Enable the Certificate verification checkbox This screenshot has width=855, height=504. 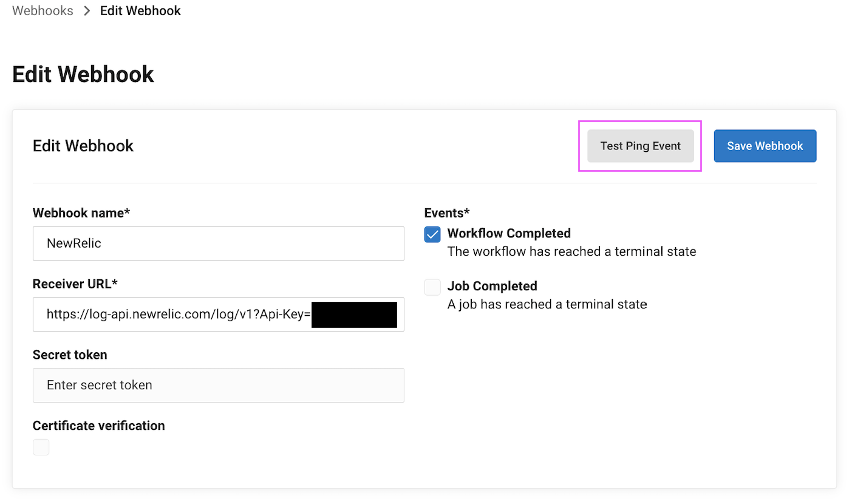41,447
